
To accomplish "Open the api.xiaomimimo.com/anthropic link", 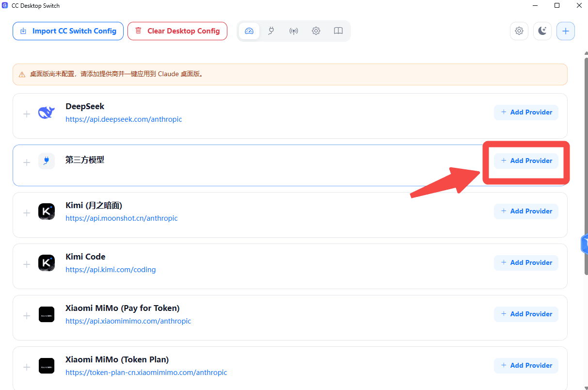I will [128, 321].
